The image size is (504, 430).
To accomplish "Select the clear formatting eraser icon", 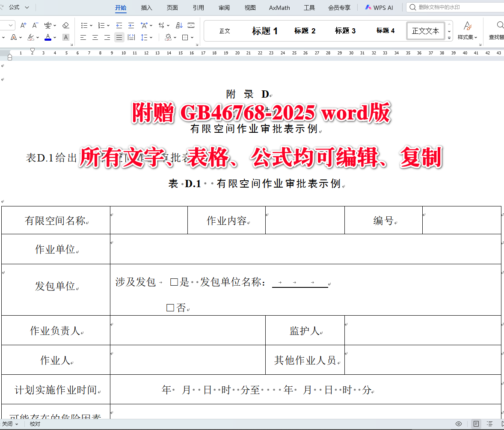I will click(x=66, y=25).
